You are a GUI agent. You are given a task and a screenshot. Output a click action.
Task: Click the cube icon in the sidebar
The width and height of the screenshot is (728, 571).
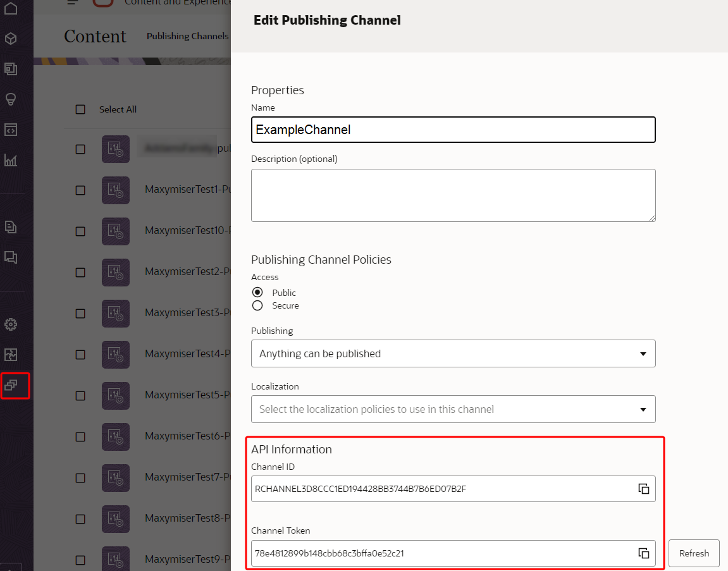tap(11, 39)
